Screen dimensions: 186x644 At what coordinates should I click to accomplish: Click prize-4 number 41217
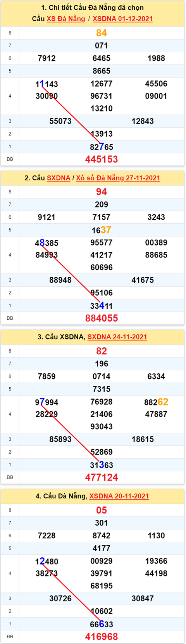[102, 255]
